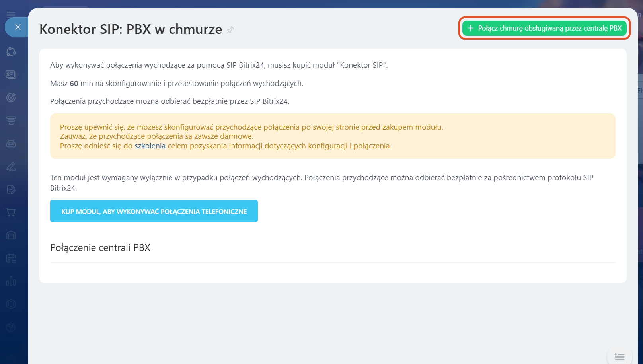Viewport: 643px width, 364px height.
Task: Open the funnel filter sidebar icon
Action: pyautogui.click(x=11, y=121)
